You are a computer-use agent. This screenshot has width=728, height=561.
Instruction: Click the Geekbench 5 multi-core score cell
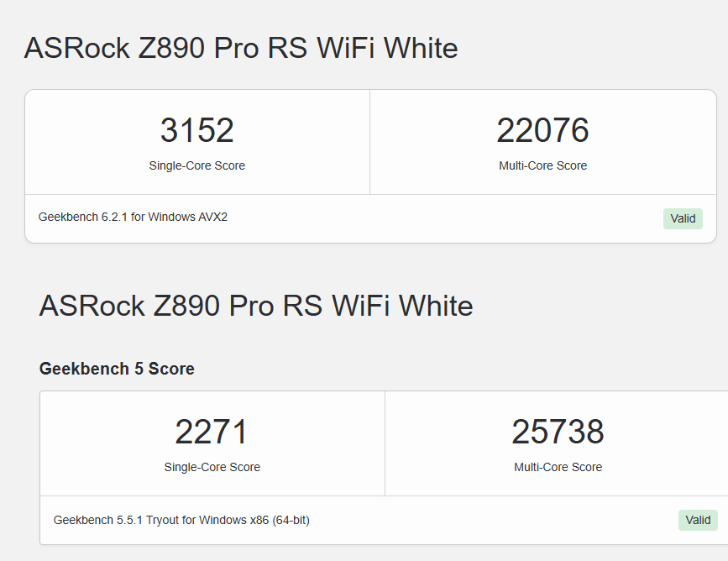(557, 443)
